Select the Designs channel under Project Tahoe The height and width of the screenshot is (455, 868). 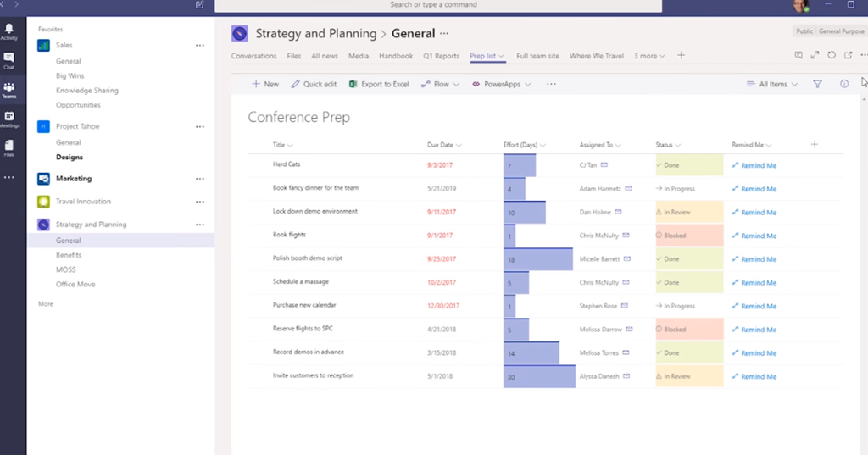(x=70, y=158)
